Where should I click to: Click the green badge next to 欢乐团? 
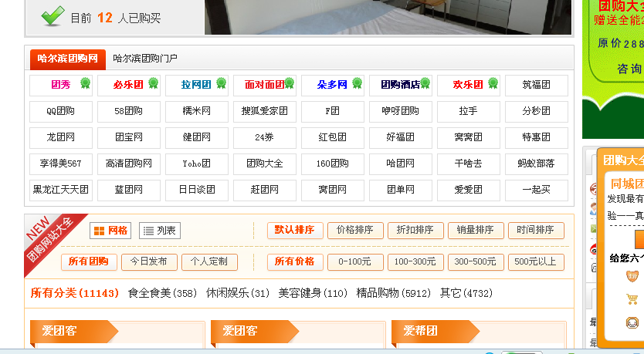coord(493,83)
